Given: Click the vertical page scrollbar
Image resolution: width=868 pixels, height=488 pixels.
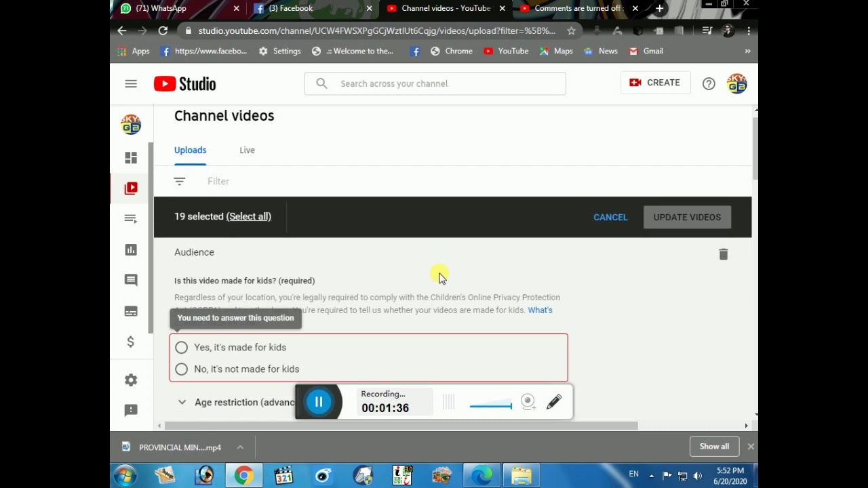Looking at the screenshot, I should (x=755, y=148).
